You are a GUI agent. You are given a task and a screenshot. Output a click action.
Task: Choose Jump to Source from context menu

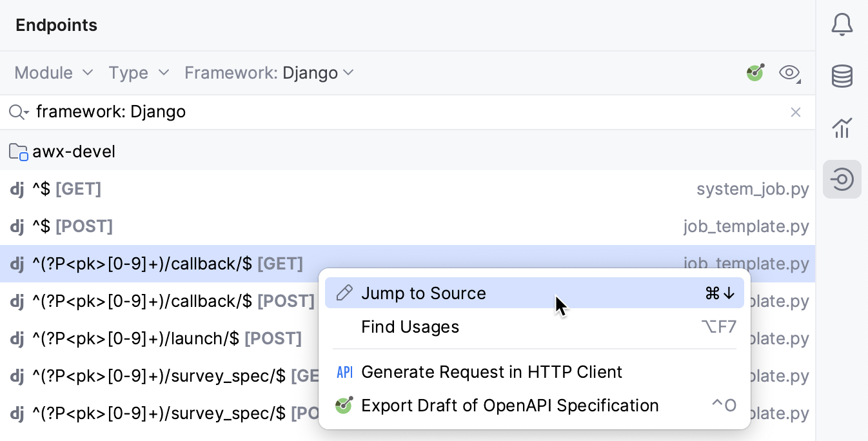pos(535,293)
